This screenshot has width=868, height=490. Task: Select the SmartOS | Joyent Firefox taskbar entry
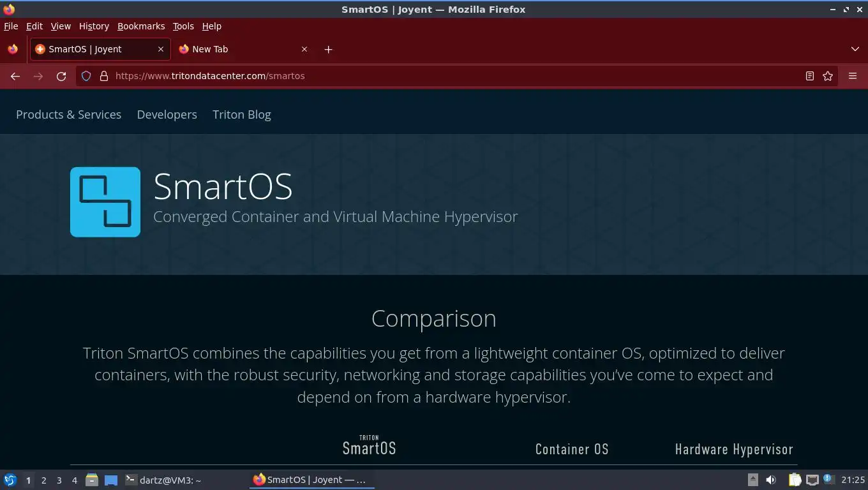coord(311,480)
